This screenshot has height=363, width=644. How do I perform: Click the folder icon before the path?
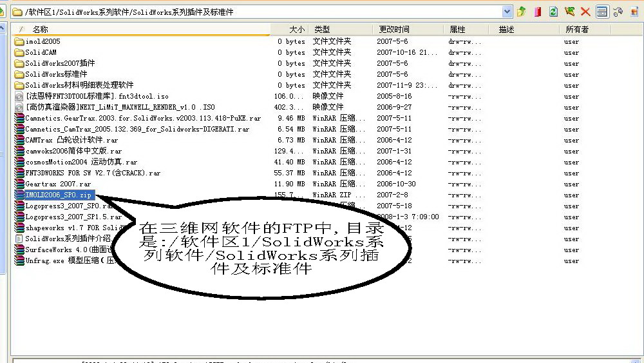[17, 12]
